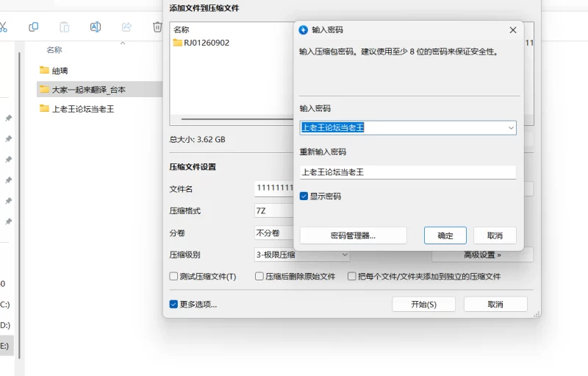Viewport: 588px width, 376px height.
Task: Click the 重新输入密码 input field
Action: pyautogui.click(x=407, y=172)
